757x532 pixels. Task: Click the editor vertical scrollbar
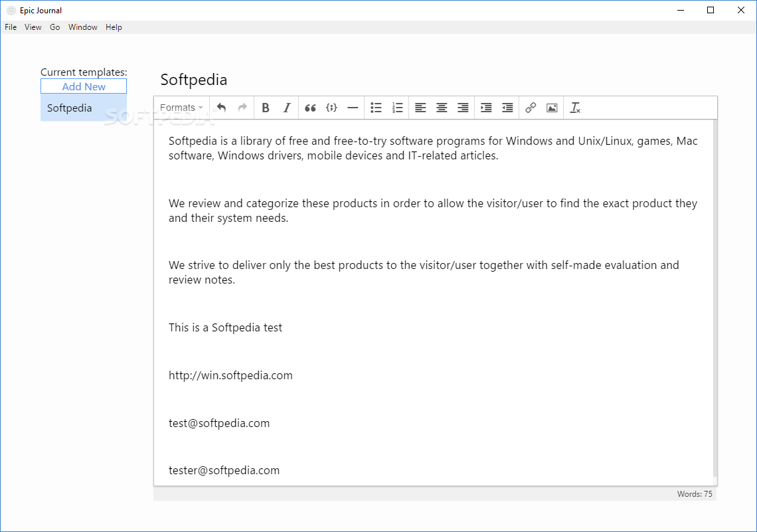(715, 299)
